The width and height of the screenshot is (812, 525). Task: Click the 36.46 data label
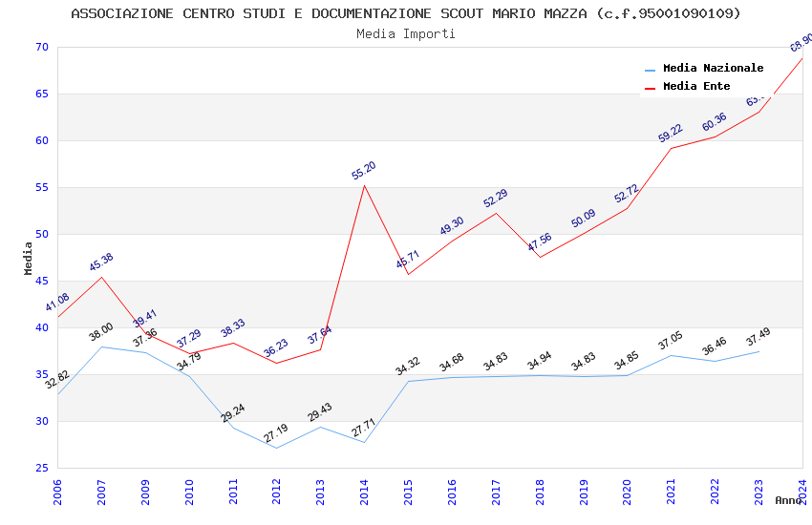(715, 346)
